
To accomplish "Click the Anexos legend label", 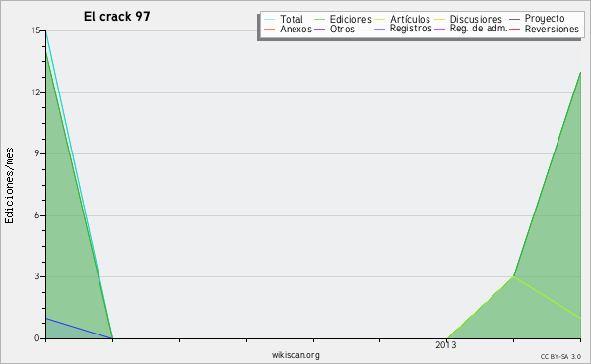I will point(295,29).
